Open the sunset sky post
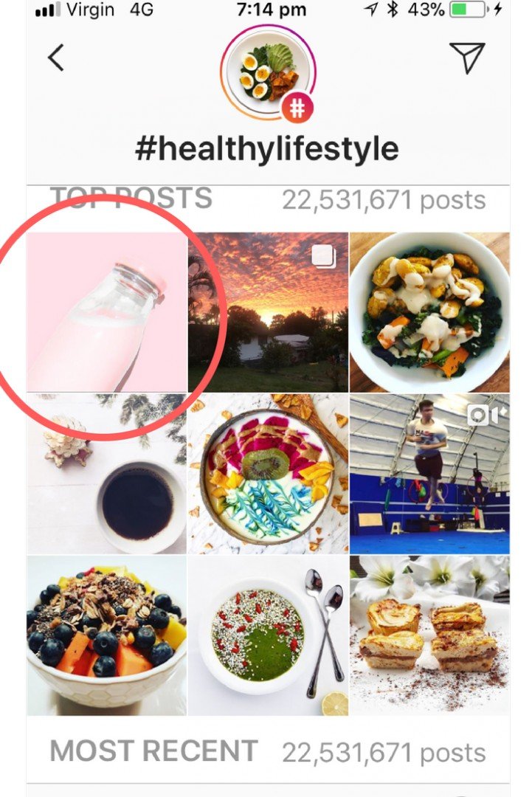532x797 pixels. 269,312
